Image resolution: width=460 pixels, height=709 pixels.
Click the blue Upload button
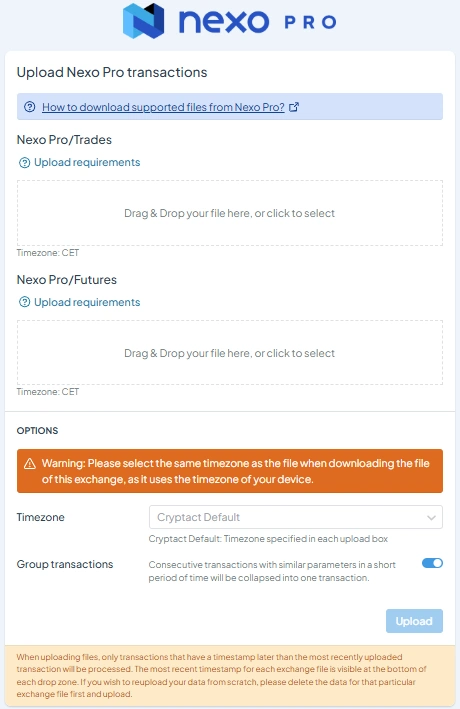tap(414, 621)
